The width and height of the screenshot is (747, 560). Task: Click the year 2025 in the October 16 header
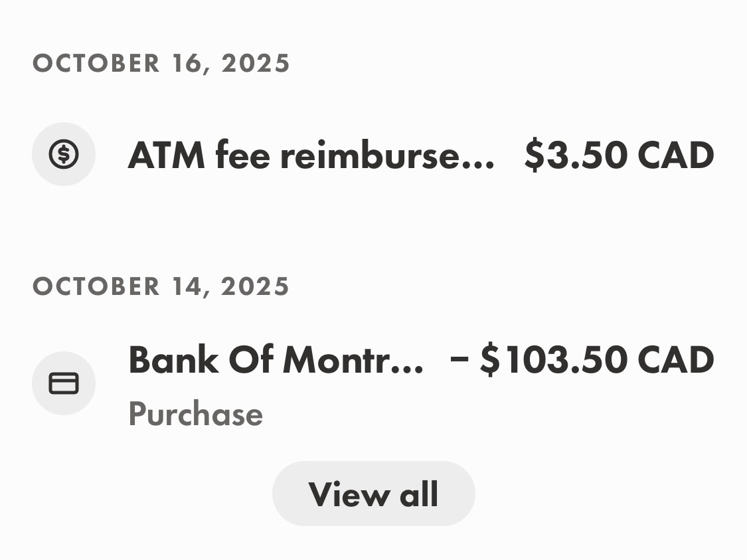click(256, 64)
